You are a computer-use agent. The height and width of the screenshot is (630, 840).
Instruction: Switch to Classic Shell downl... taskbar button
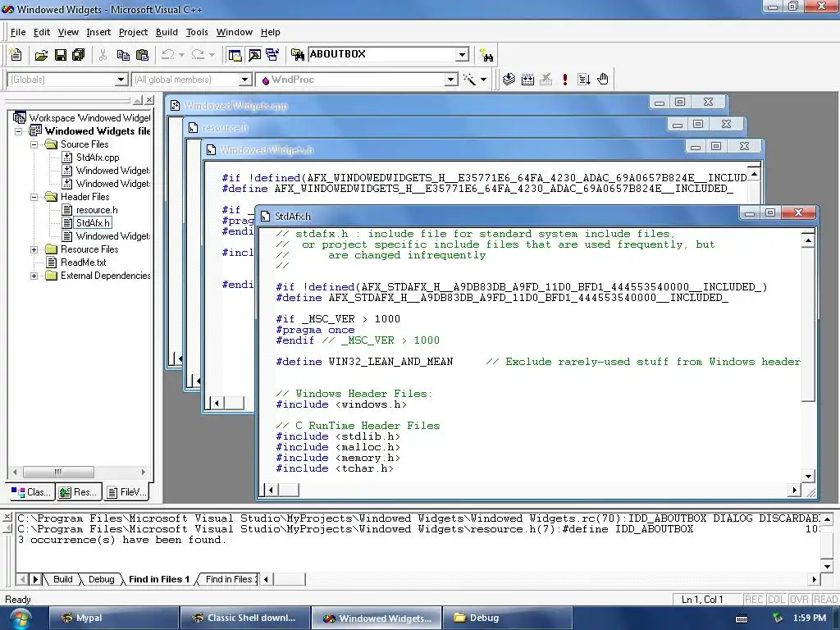tap(245, 619)
